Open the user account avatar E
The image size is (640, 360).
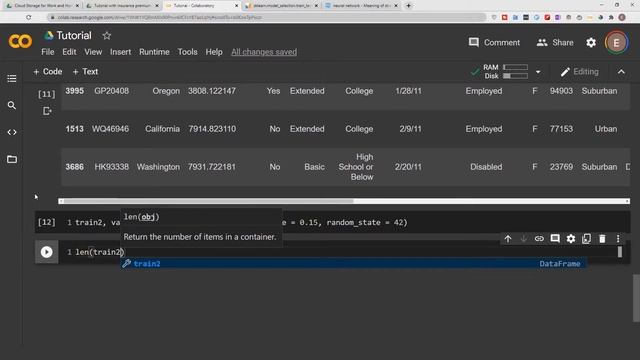click(616, 42)
